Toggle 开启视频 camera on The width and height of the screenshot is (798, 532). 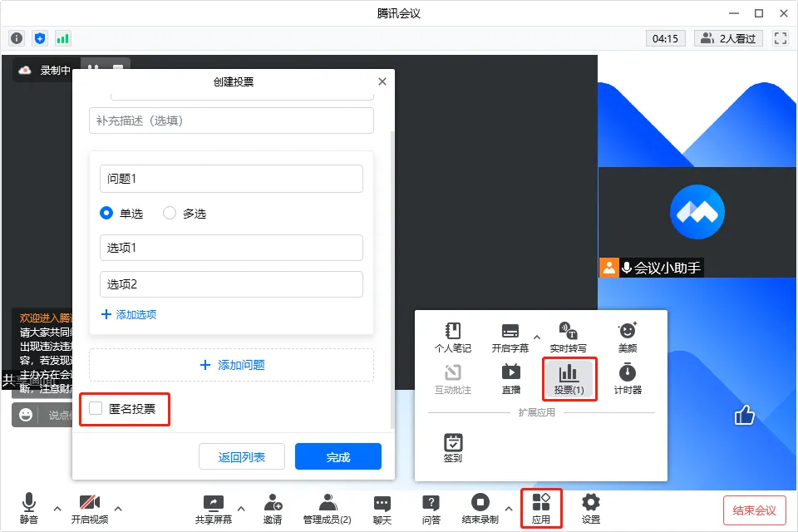tap(90, 509)
